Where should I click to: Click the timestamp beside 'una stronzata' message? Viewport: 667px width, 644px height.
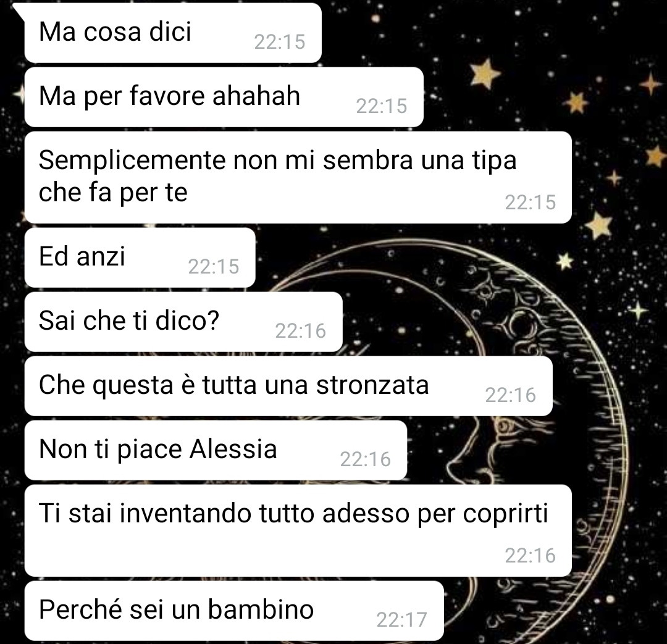coord(511,395)
